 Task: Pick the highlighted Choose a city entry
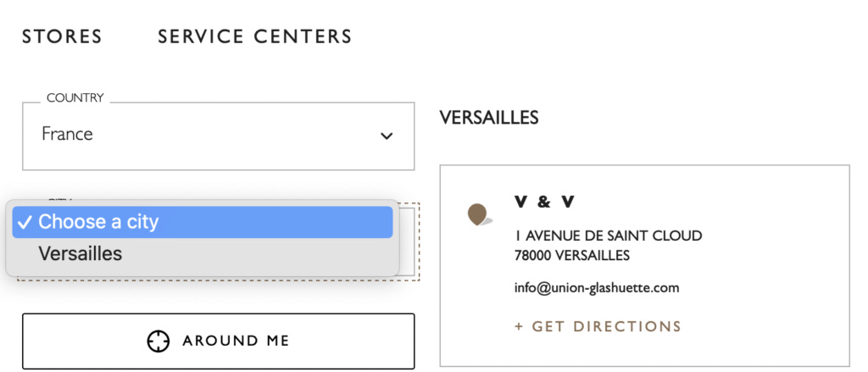(203, 223)
